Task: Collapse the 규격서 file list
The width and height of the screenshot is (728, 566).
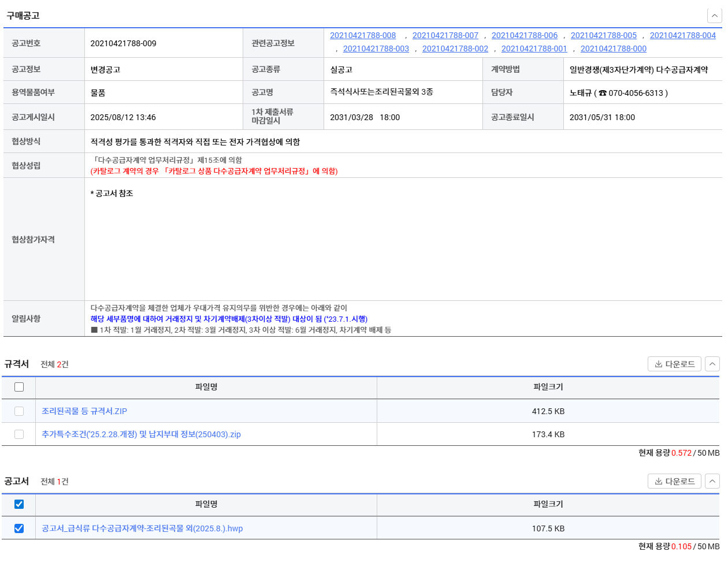Action: [712, 364]
